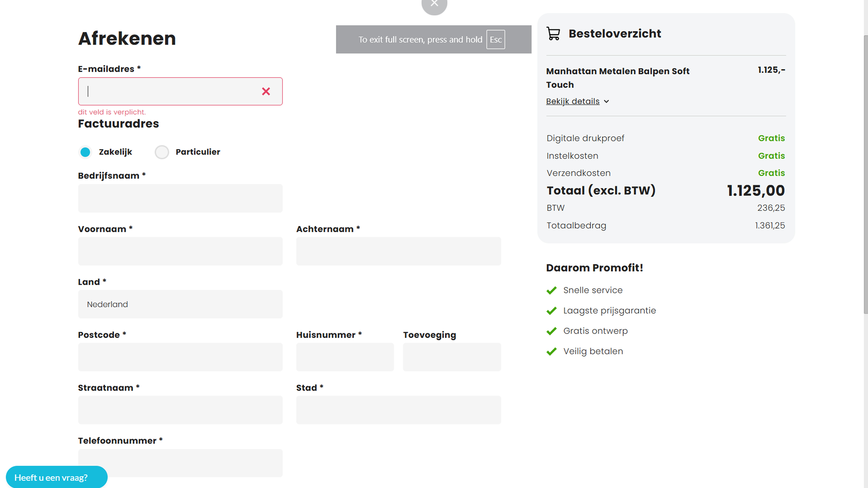Open the Land dropdown showing Nederland
This screenshot has height=488, width=868.
[180, 304]
